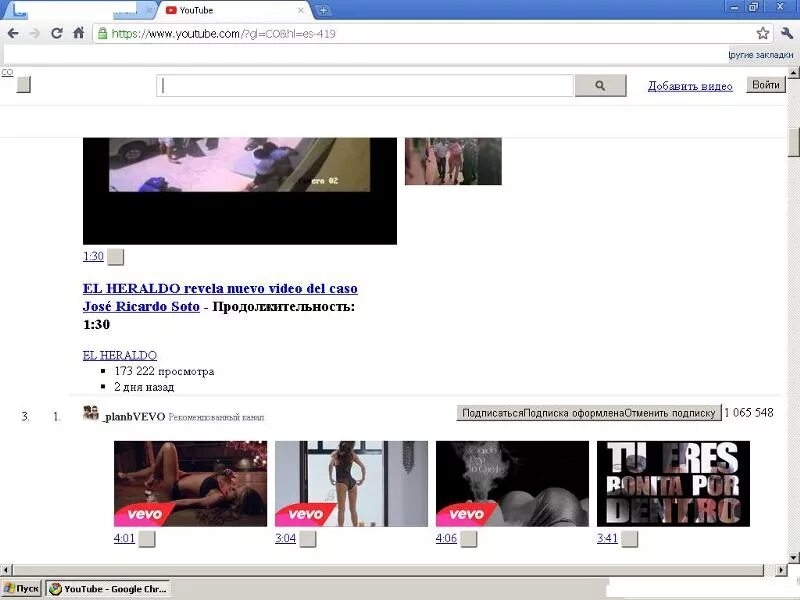Viewport: 800px width, 600px height.
Task: Click the 4:01 duration link
Action: 124,538
